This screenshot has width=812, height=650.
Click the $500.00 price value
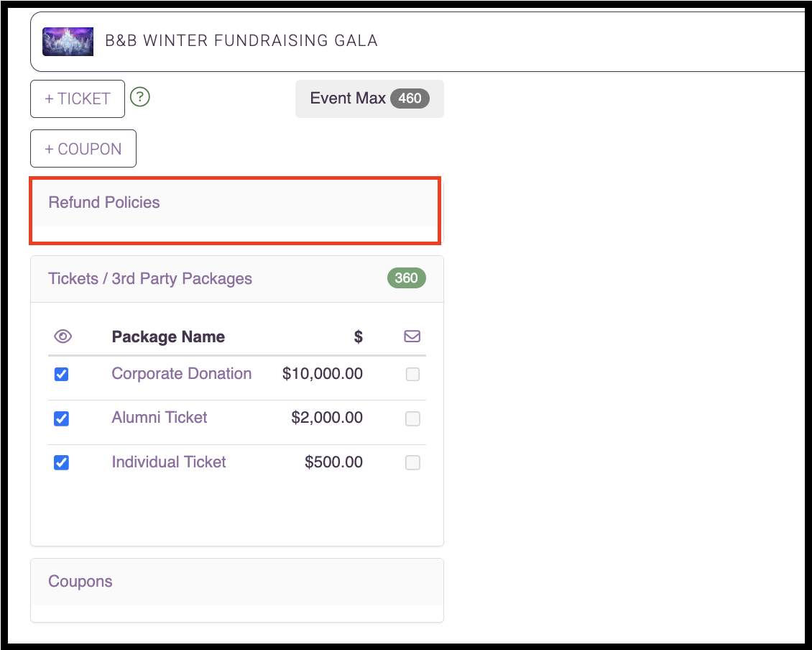[334, 462]
